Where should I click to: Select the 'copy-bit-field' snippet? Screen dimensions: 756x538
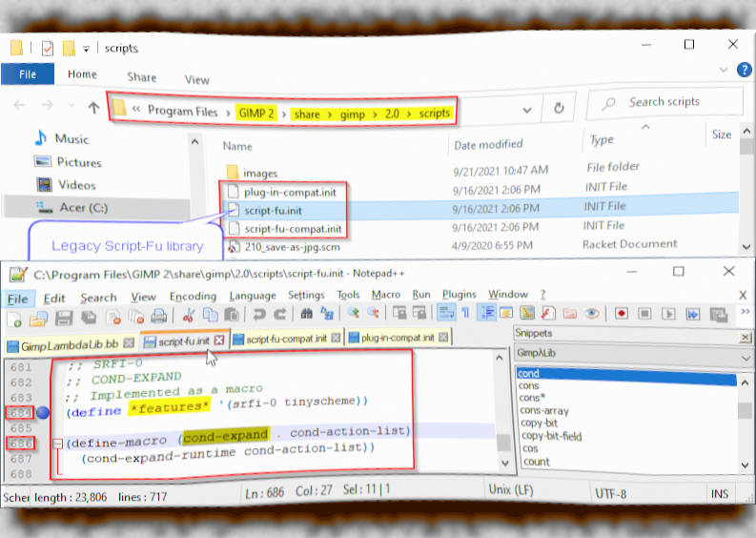[552, 436]
